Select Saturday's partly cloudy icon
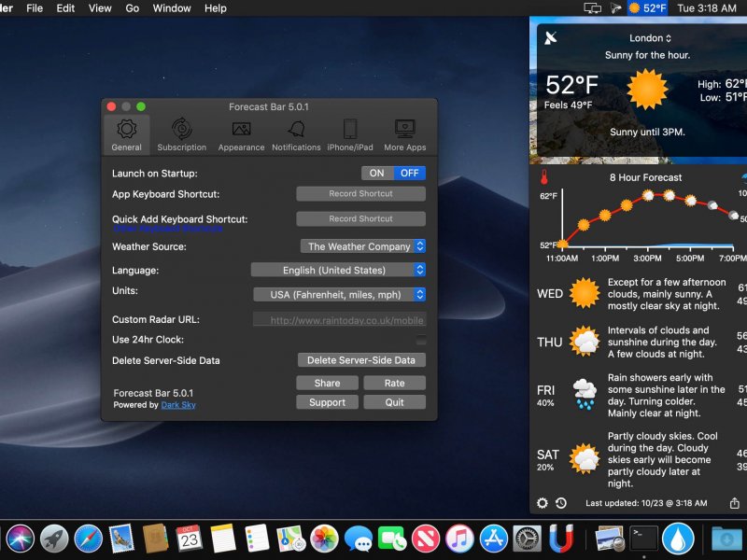This screenshot has width=747, height=560. coord(585,459)
